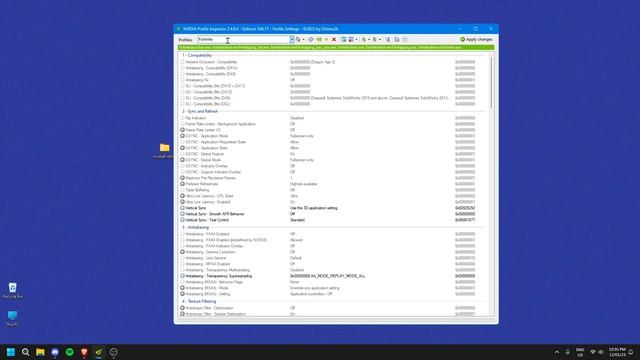The width and height of the screenshot is (640, 360).
Task: Open the bit value editor toolbar icon
Action: (x=405, y=40)
